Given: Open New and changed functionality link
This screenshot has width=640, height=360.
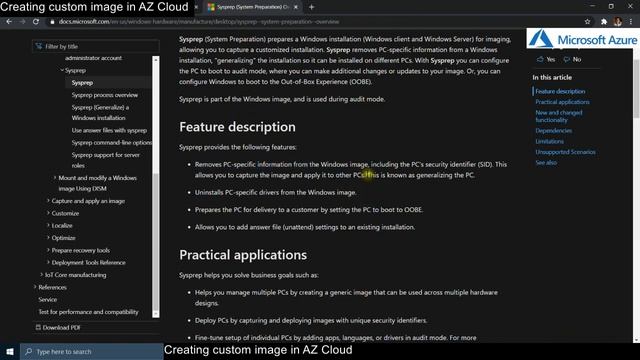Looking at the screenshot, I should click(559, 116).
